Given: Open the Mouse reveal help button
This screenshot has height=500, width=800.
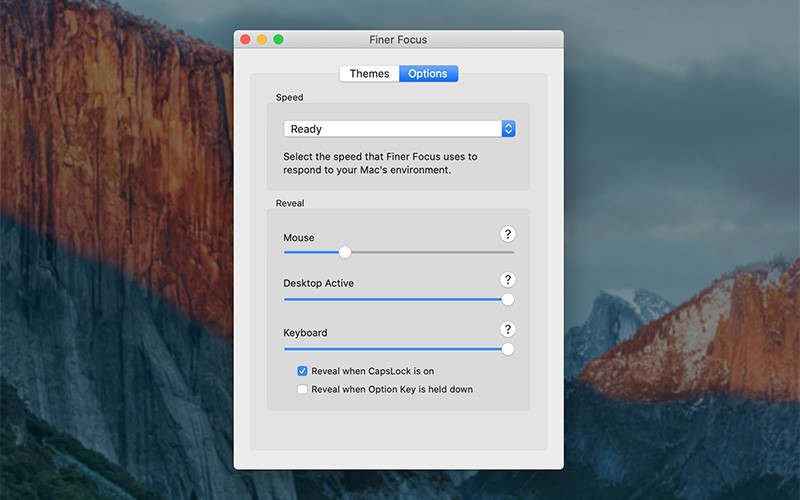Looking at the screenshot, I should pos(507,234).
